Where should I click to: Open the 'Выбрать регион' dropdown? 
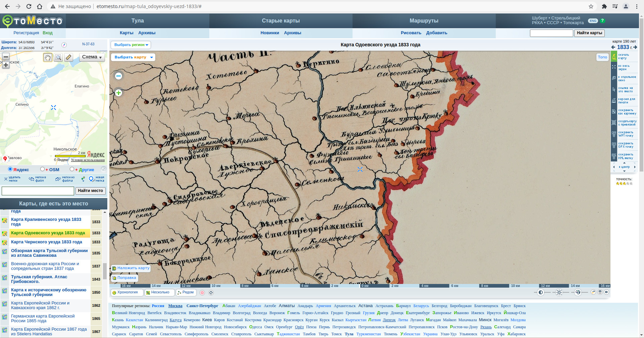tap(131, 45)
